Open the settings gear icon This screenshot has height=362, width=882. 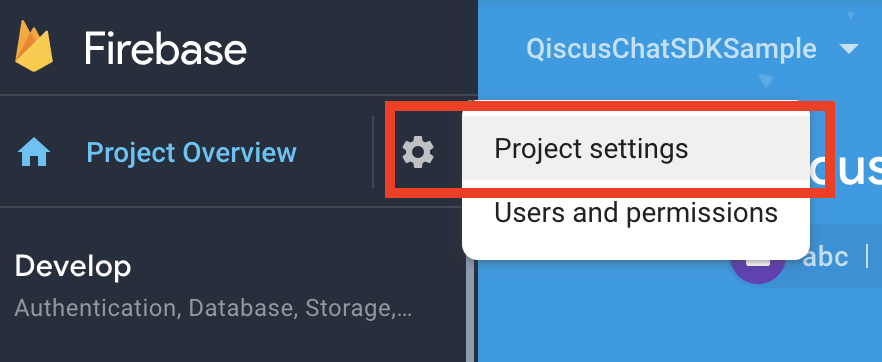click(418, 152)
